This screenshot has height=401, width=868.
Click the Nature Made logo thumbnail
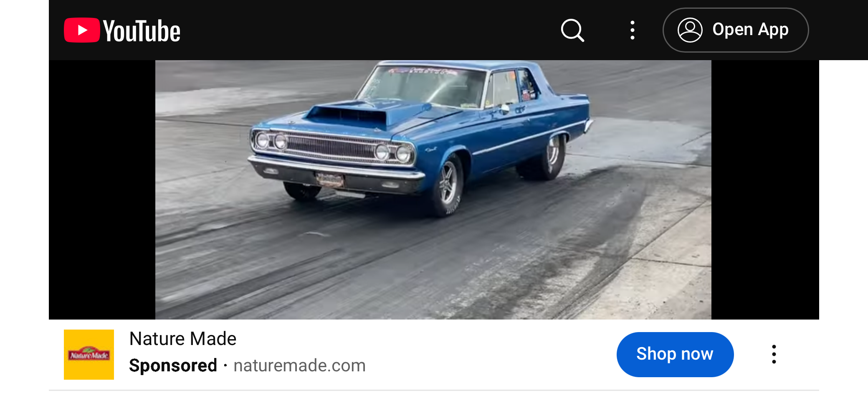pyautogui.click(x=89, y=355)
